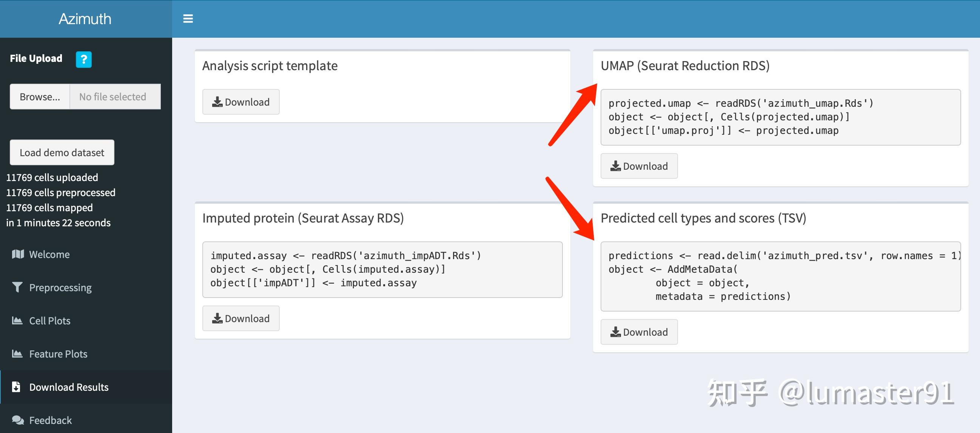This screenshot has width=980, height=433.
Task: Click the Cell Plots chart icon
Action: point(17,321)
